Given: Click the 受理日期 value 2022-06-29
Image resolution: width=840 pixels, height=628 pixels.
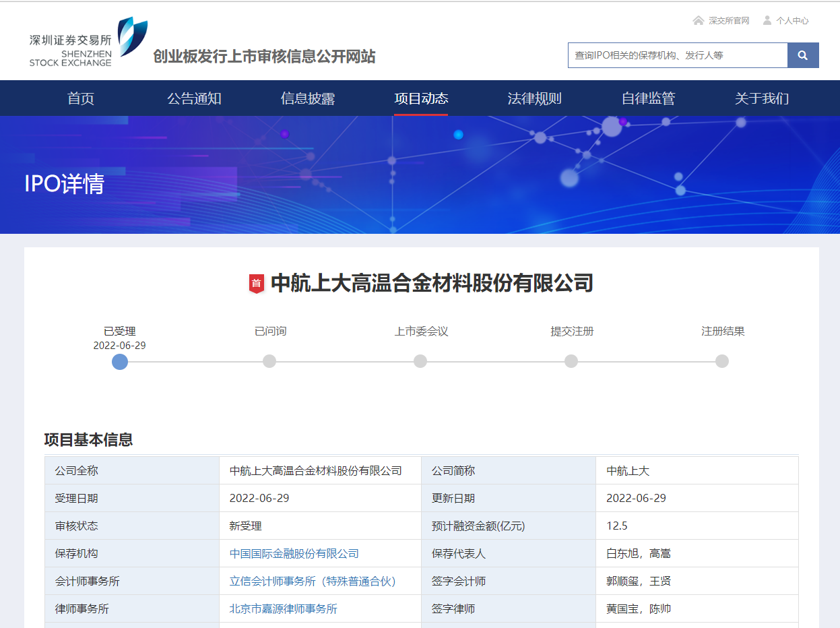Looking at the screenshot, I should (x=259, y=499).
